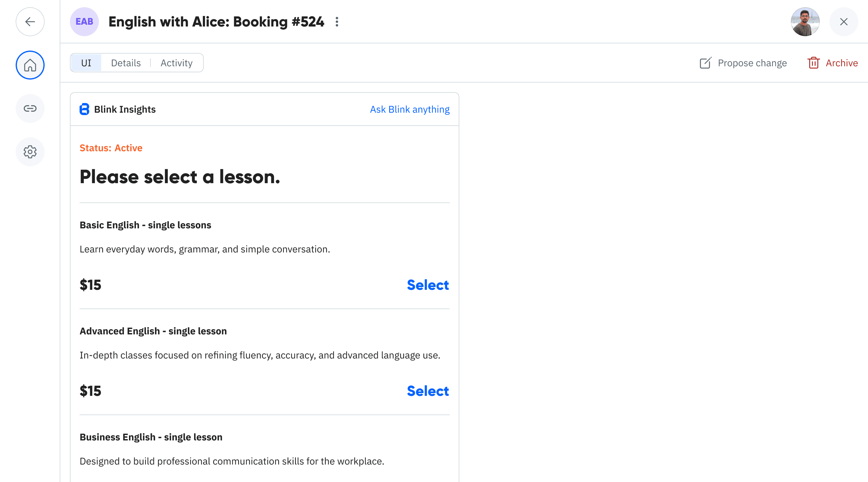
Task: Click the Ask Blink anything link
Action: pos(409,109)
